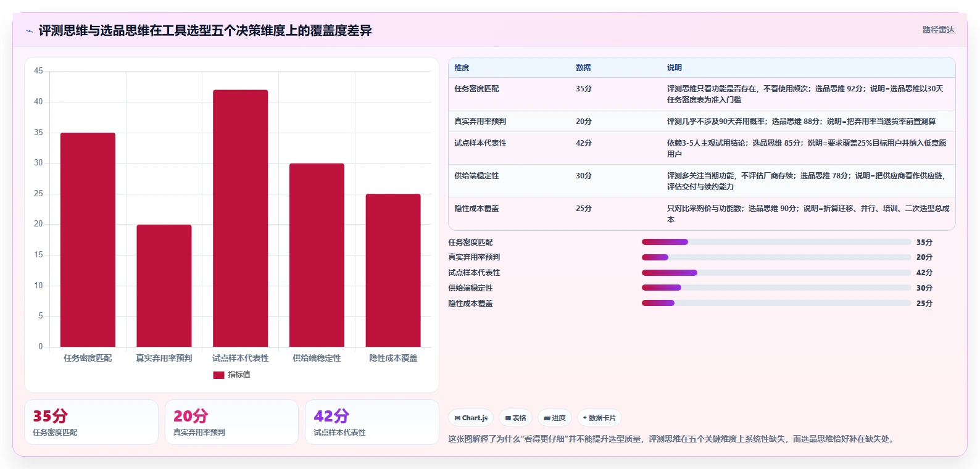Viewport: 980px width, 469px height.
Task: Select the 数据卡片 tag
Action: tap(599, 418)
